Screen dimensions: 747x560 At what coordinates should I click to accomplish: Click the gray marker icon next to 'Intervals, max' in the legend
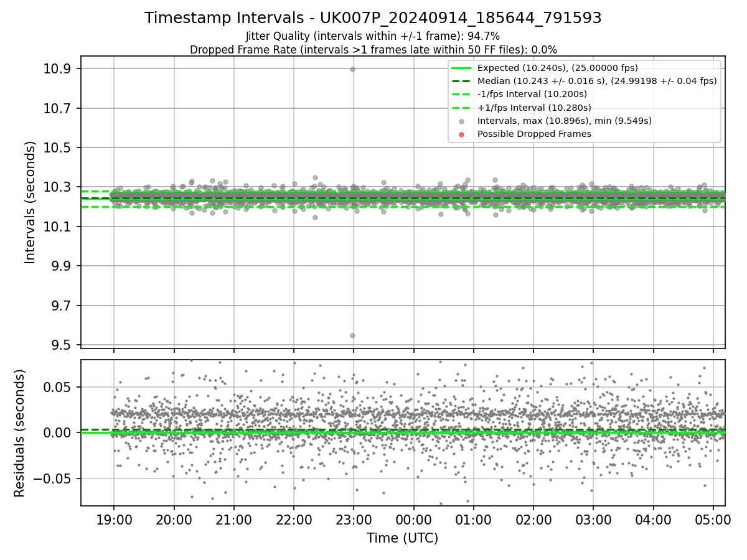pyautogui.click(x=461, y=121)
